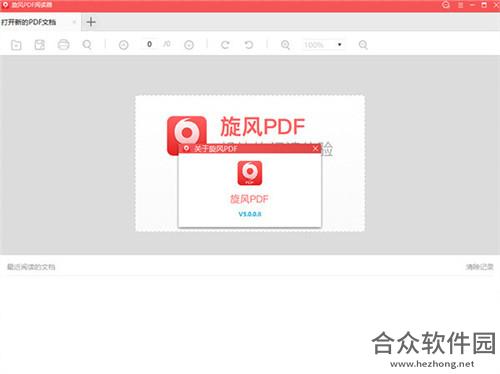Image resolution: width=500 pixels, height=374 pixels.
Task: Close the 打开新的PDF文档 tab
Action: click(x=74, y=22)
